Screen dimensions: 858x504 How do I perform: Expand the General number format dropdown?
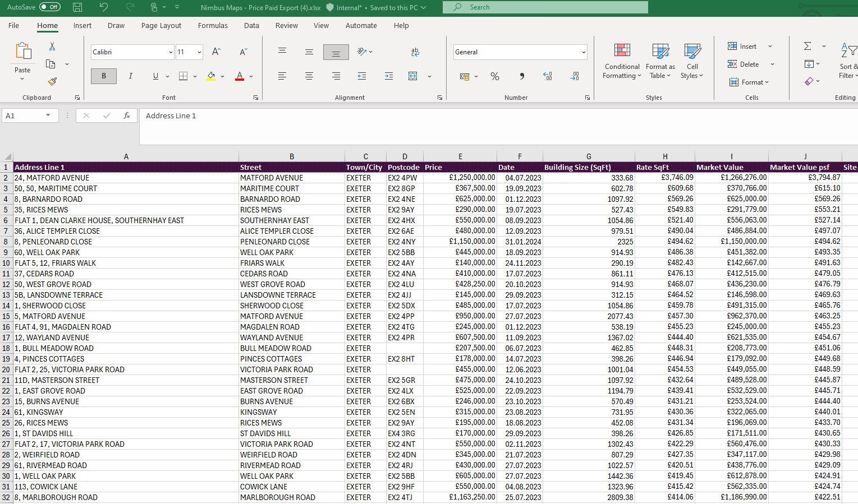coord(583,52)
